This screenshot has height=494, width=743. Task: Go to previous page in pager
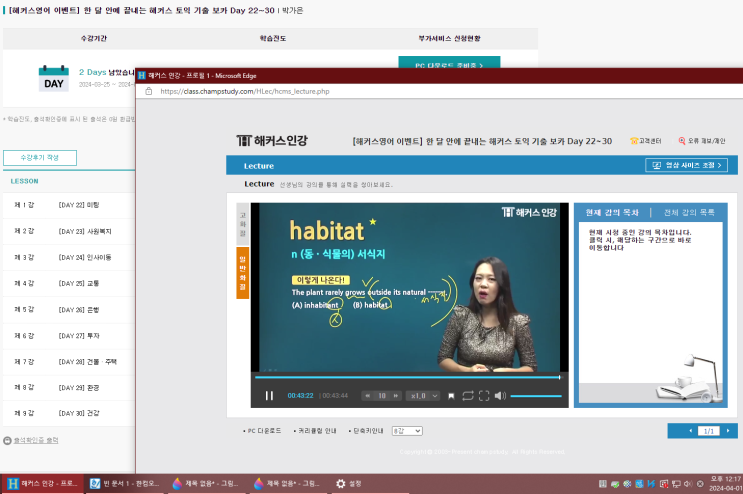(x=690, y=431)
